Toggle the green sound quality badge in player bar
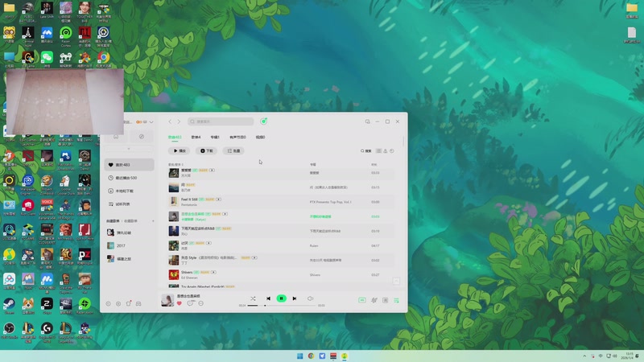 pyautogui.click(x=361, y=300)
